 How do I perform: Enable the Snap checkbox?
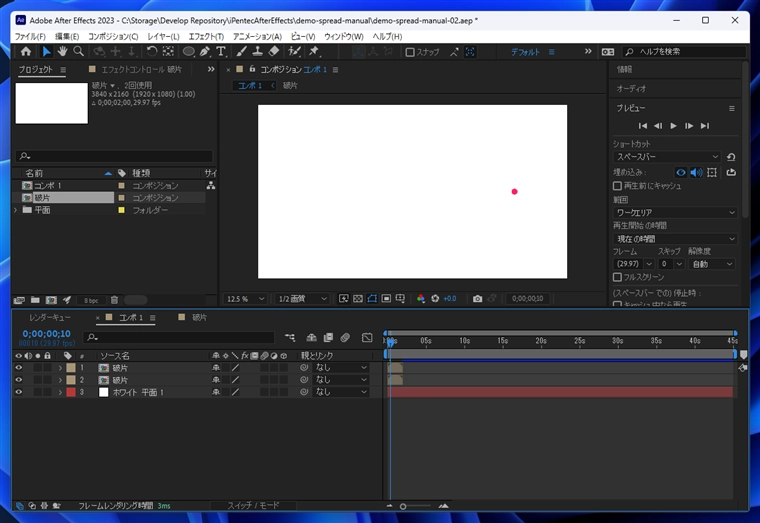(x=410, y=52)
